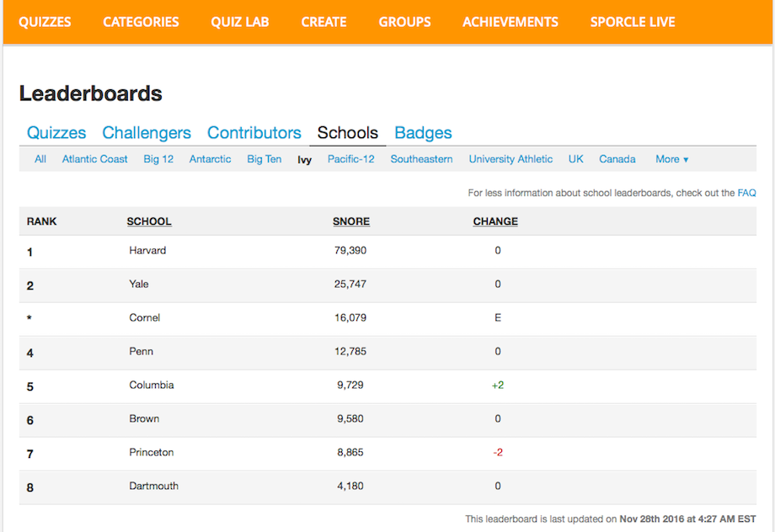
Task: Switch to the Badges tab
Action: pyautogui.click(x=422, y=132)
